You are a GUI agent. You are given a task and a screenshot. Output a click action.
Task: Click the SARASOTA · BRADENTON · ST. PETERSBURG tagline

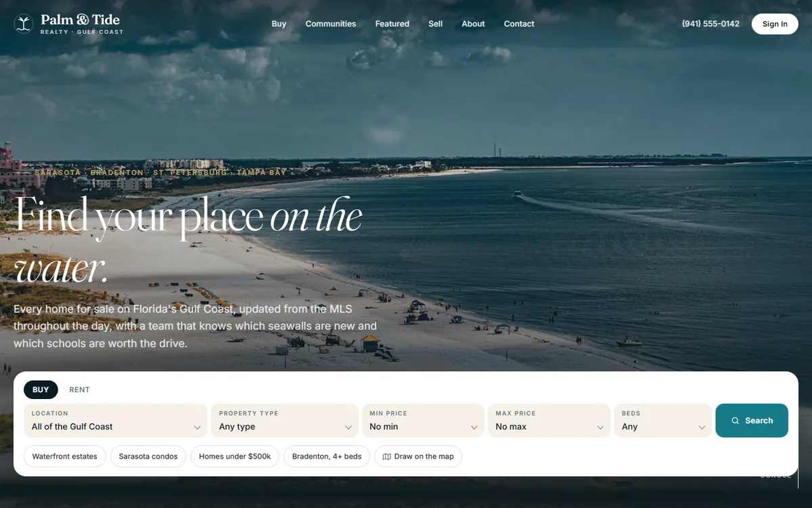pyautogui.click(x=160, y=173)
